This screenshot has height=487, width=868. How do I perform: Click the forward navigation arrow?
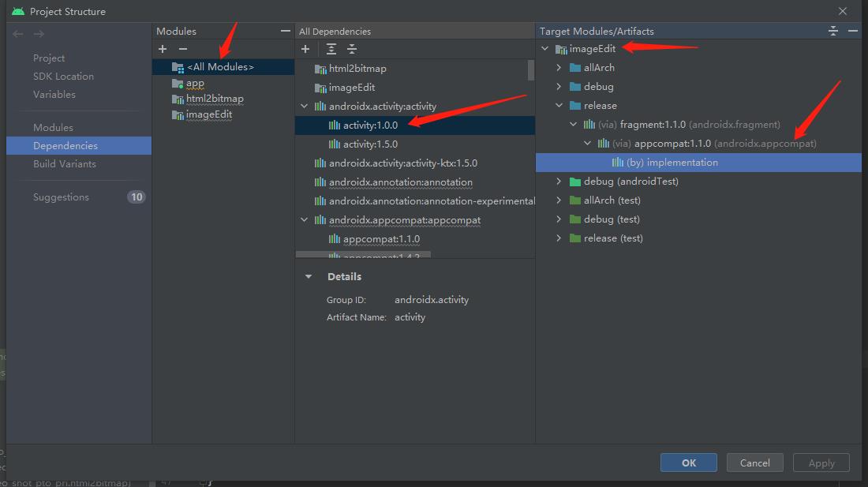[x=39, y=34]
